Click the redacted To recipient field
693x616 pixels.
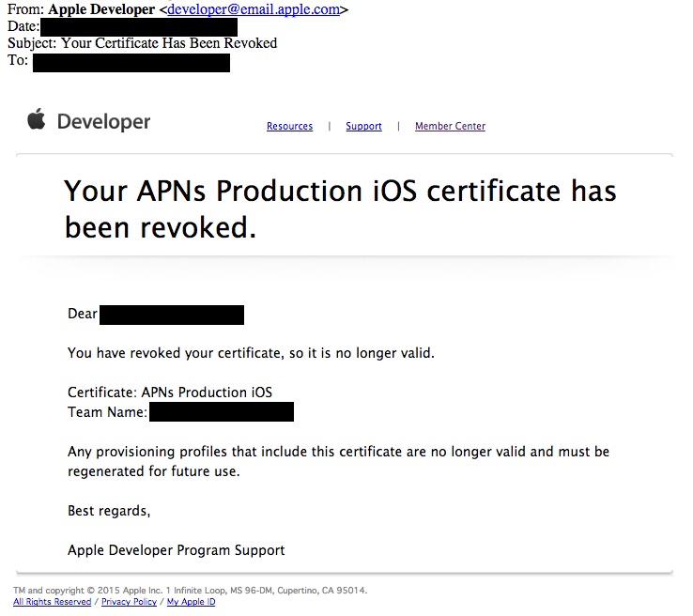[x=131, y=62]
